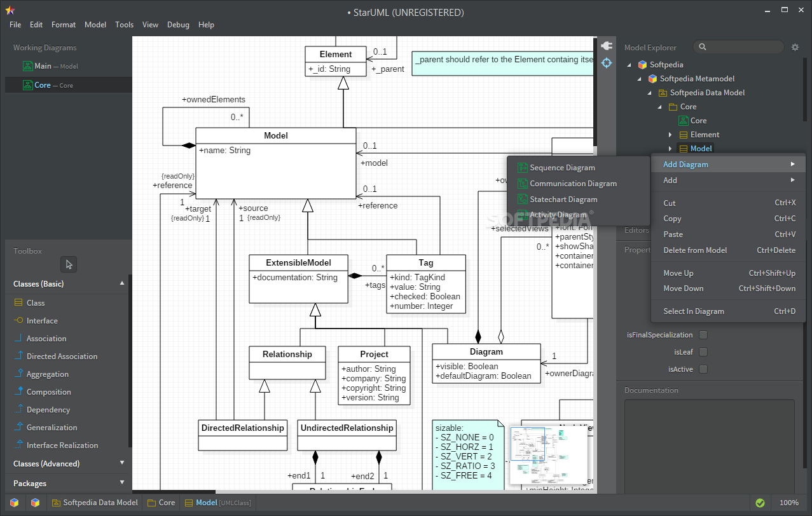Screen dimensions: 812x516
Task: Choose Move Up in context menu
Action: click(729, 273)
